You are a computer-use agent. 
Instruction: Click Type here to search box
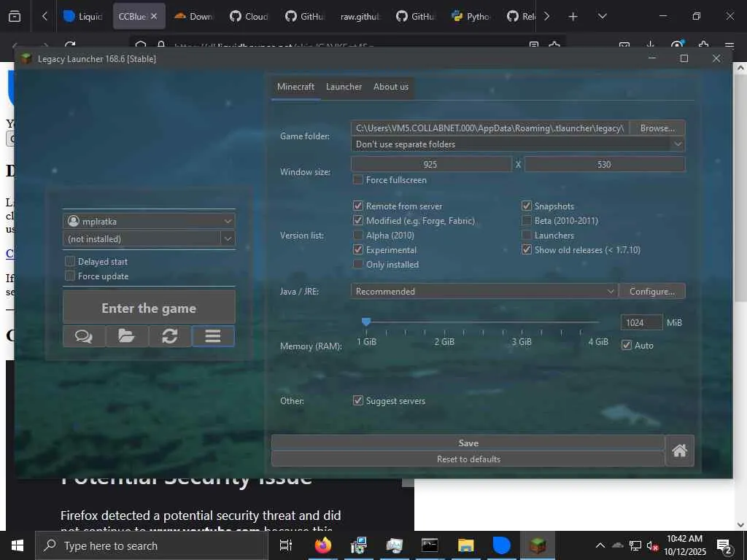click(152, 545)
